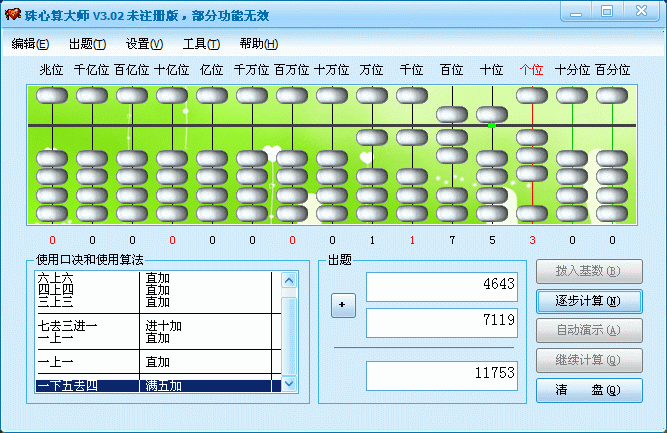Viewport: 667px width, 433px height.
Task: Open the 设置(V) menu
Action: pyautogui.click(x=144, y=43)
